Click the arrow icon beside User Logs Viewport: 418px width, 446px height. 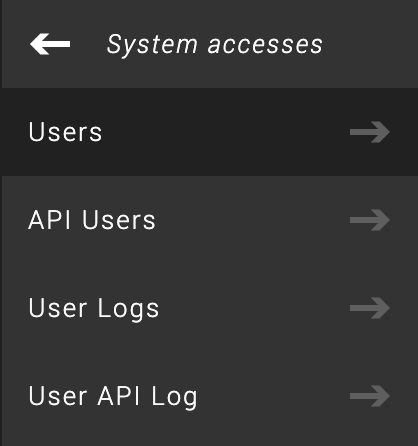point(370,308)
